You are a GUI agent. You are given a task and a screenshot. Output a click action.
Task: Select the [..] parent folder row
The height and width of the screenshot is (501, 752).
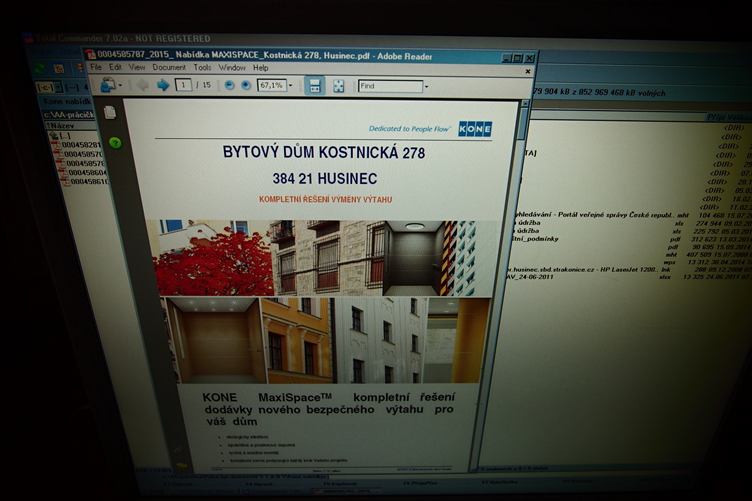[61, 136]
